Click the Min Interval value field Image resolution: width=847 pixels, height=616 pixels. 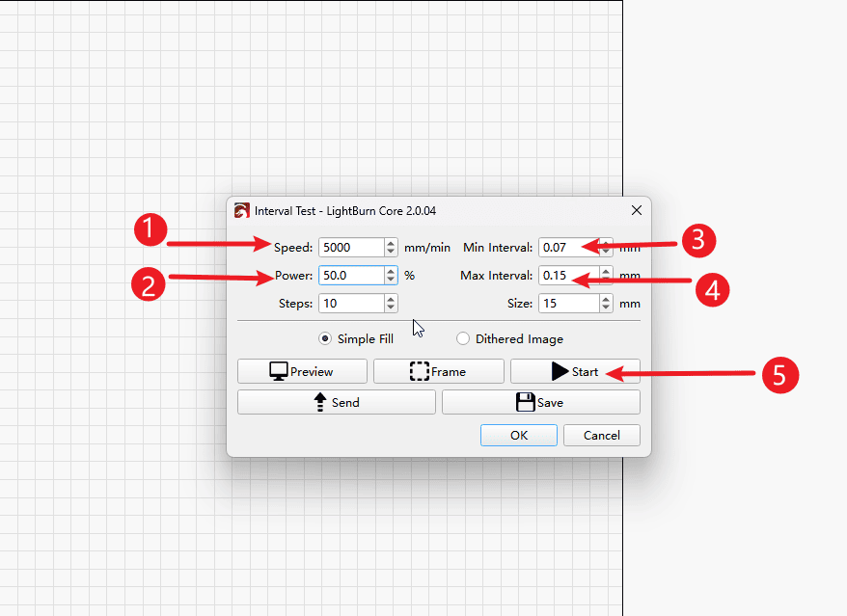tap(566, 247)
